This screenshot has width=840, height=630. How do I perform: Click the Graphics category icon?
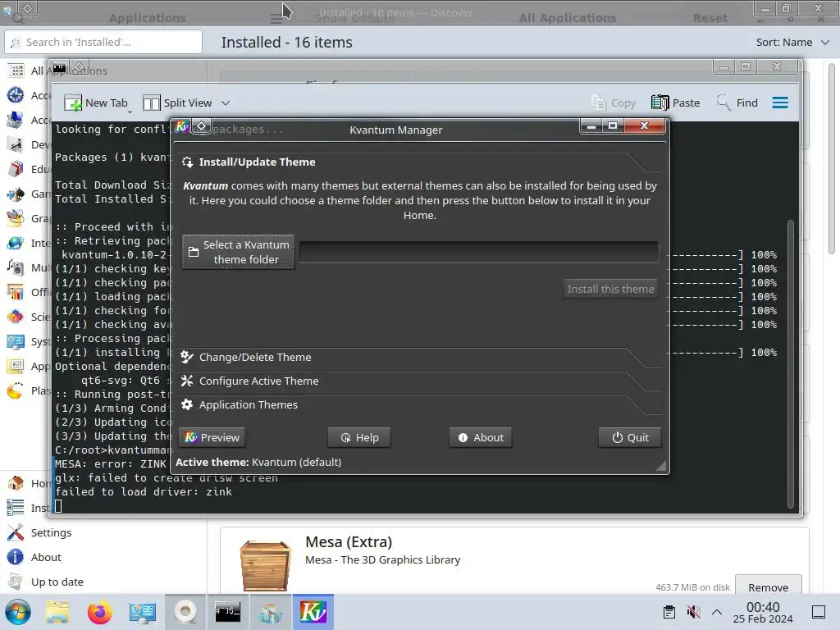pyautogui.click(x=16, y=218)
